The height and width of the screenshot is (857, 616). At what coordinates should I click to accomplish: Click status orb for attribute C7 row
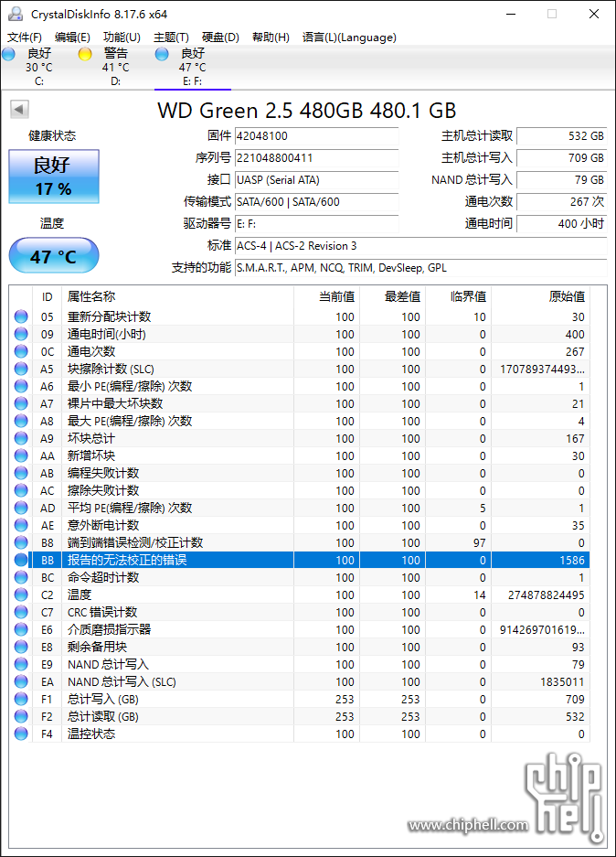pyautogui.click(x=21, y=612)
